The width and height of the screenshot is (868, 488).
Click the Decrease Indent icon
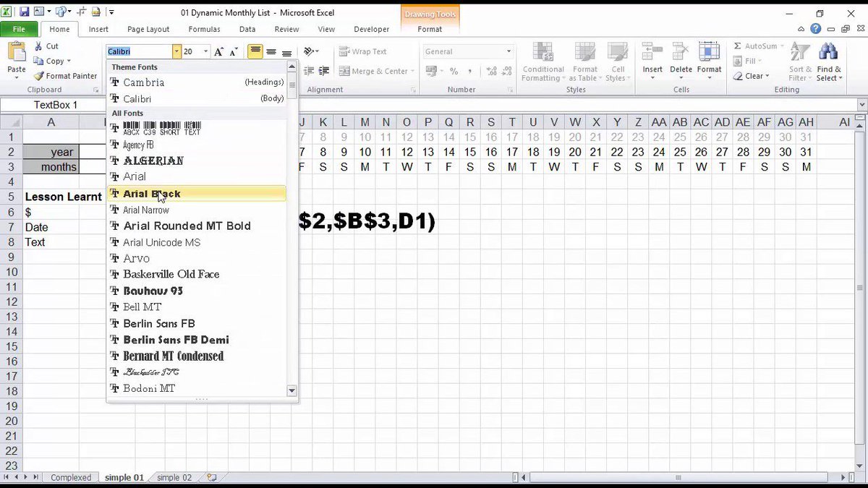point(309,71)
